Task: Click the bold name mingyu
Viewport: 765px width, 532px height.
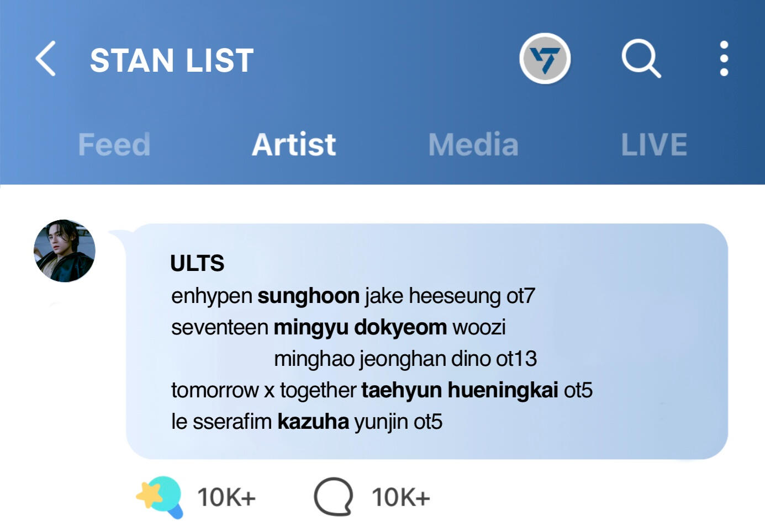Action: pos(310,327)
